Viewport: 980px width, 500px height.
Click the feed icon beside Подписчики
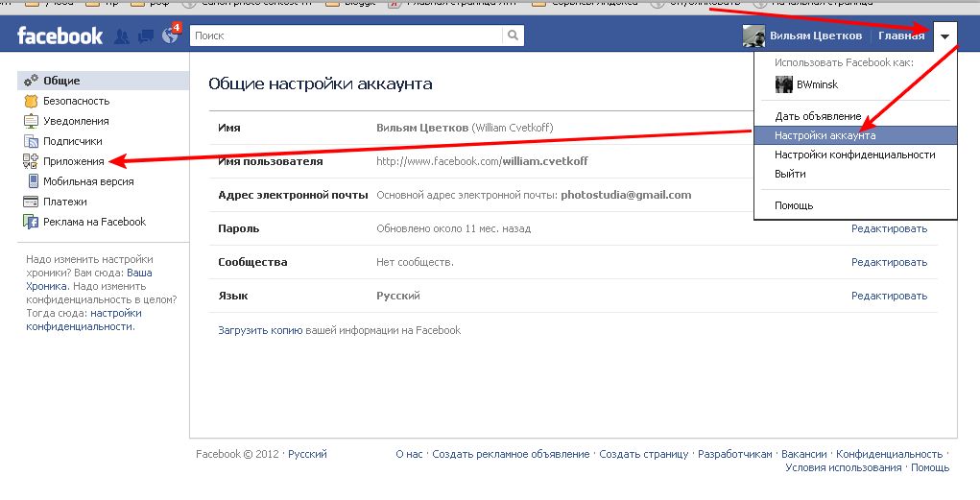click(x=31, y=141)
